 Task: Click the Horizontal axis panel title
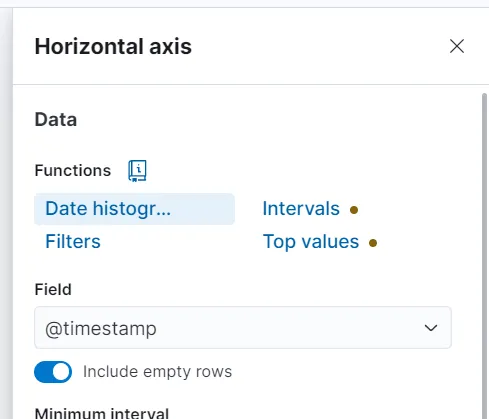pyautogui.click(x=113, y=46)
